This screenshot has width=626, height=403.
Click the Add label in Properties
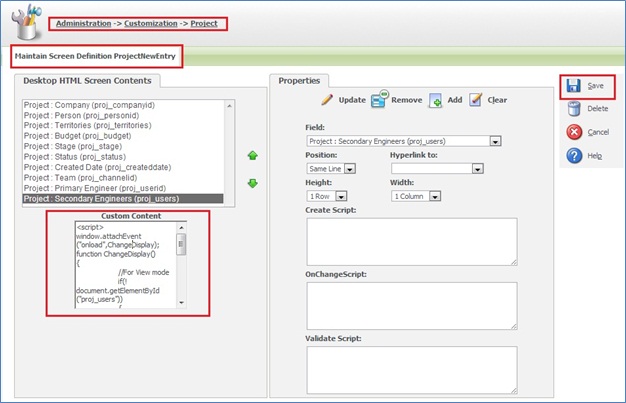(455, 100)
